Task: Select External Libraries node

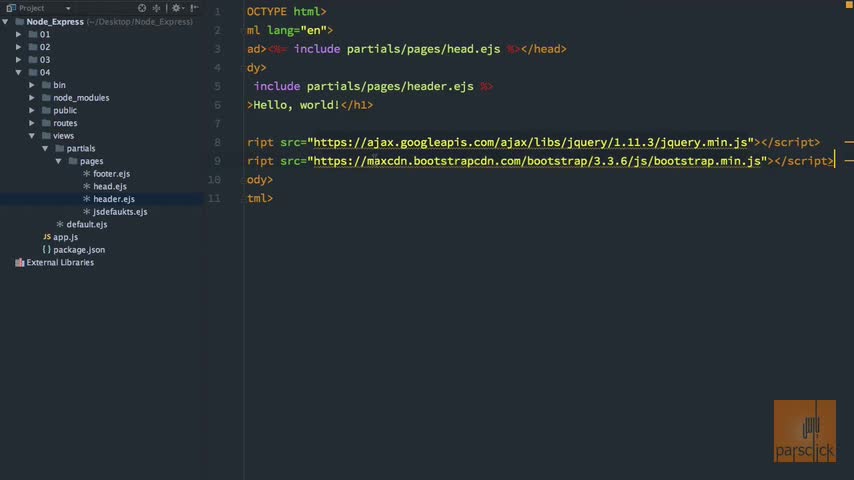Action: click(x=60, y=263)
